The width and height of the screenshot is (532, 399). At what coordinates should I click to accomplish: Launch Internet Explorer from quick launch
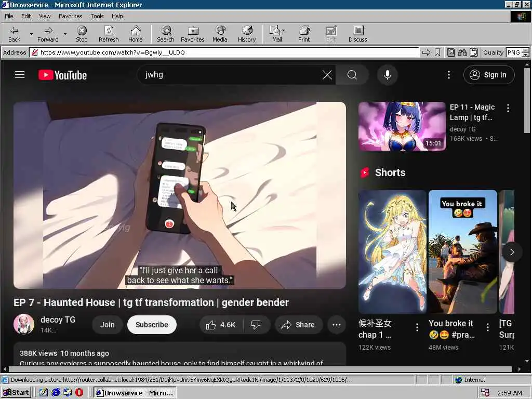click(x=56, y=393)
